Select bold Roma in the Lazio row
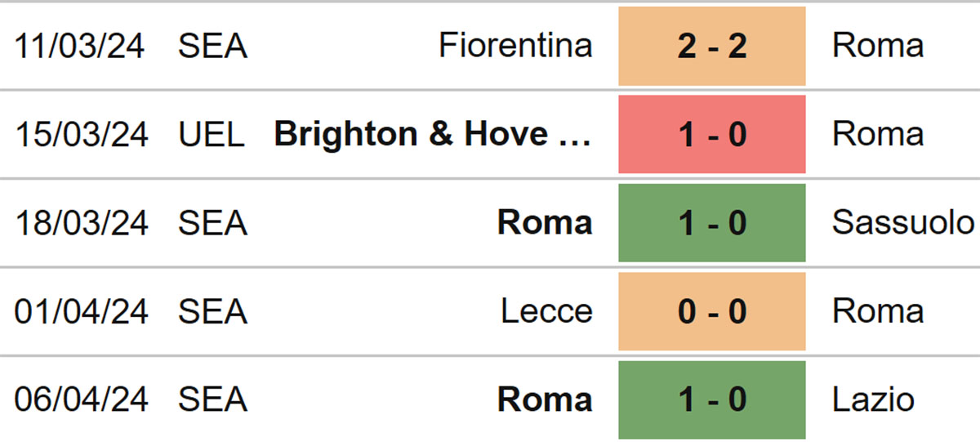Image resolution: width=980 pixels, height=442 pixels. [545, 400]
